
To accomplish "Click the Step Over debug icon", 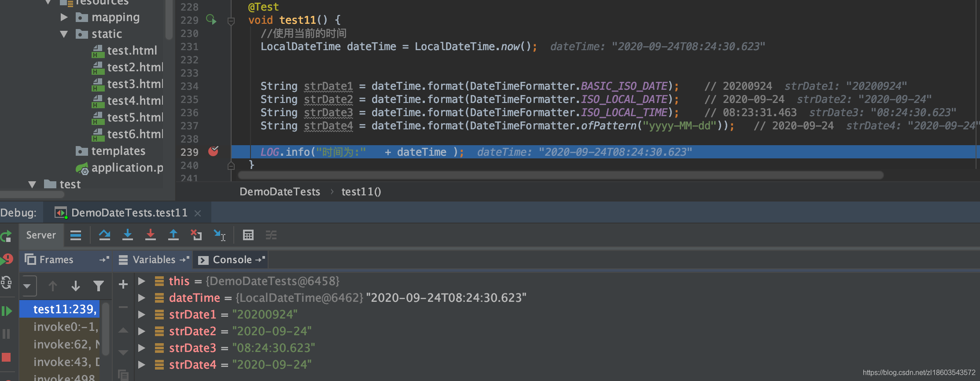I will 104,235.
